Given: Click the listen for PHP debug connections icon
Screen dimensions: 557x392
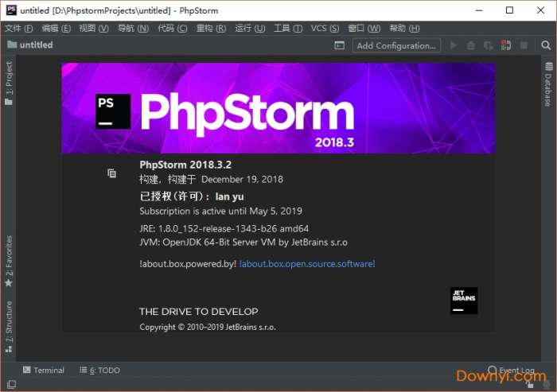Looking at the screenshot, I should coord(506,45).
